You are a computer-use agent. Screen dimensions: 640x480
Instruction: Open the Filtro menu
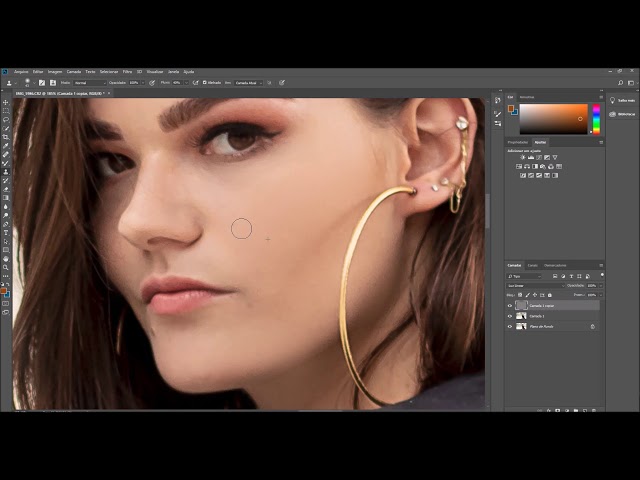[127, 72]
